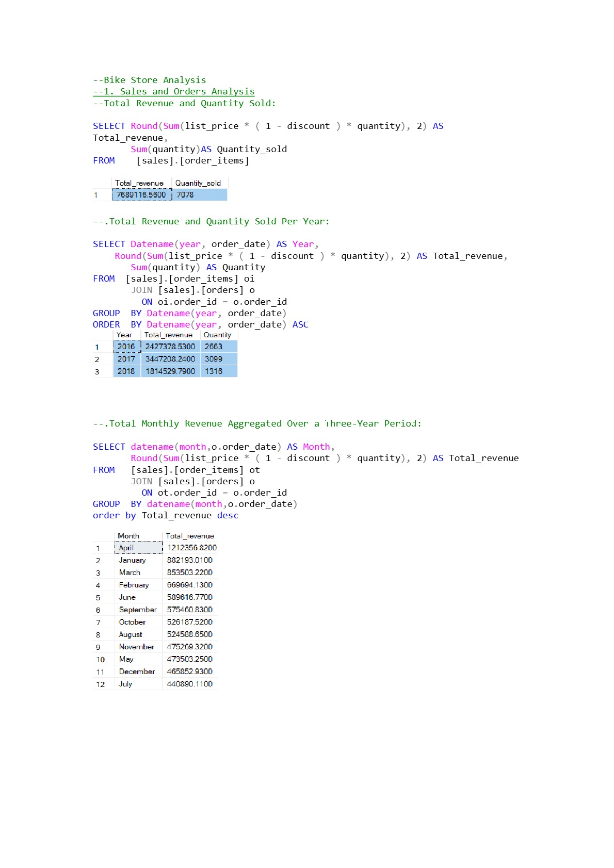Select the September month cell
This screenshot has width=614, height=868.
pos(138,610)
